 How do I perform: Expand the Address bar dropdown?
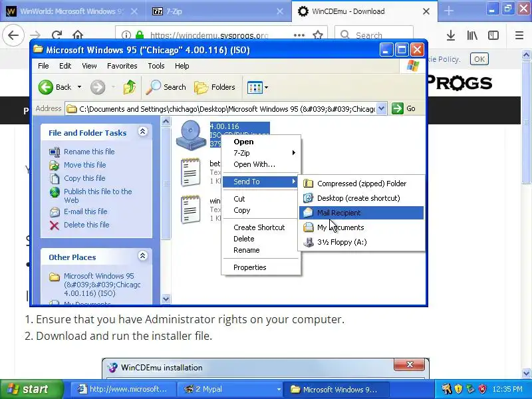tap(381, 108)
